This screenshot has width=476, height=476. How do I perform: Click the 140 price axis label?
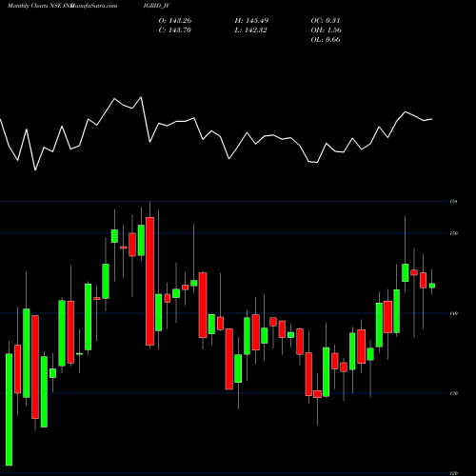[x=454, y=313]
